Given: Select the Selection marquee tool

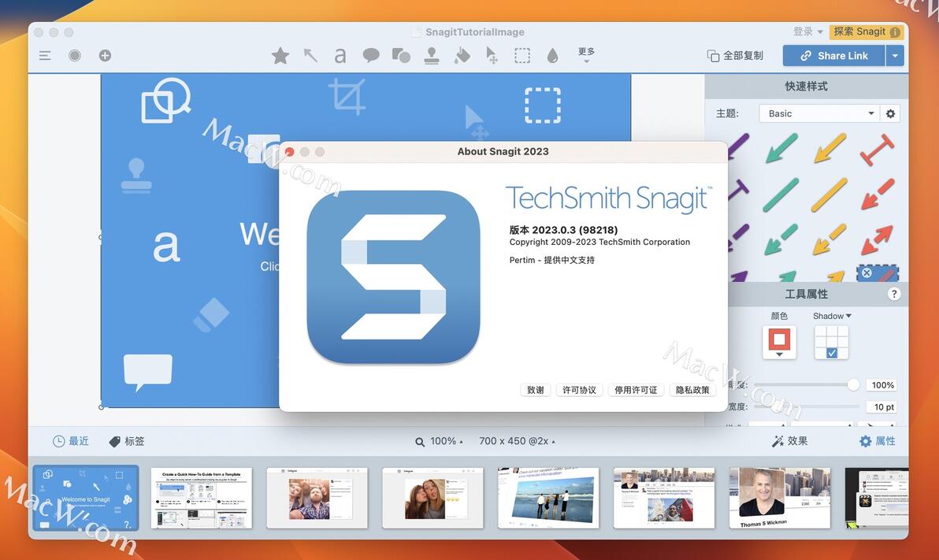Looking at the screenshot, I should (x=522, y=56).
